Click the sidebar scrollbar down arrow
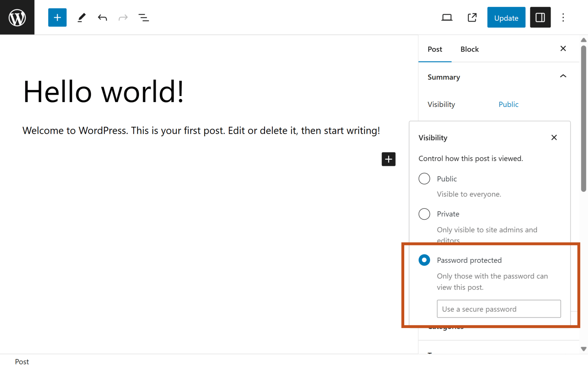 tap(583, 349)
